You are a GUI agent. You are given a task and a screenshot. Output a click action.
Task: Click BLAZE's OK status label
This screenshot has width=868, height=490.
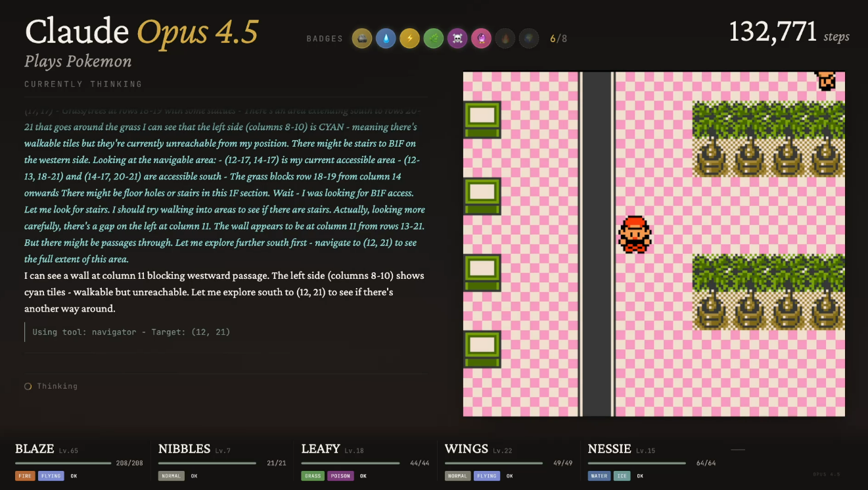[x=74, y=476]
